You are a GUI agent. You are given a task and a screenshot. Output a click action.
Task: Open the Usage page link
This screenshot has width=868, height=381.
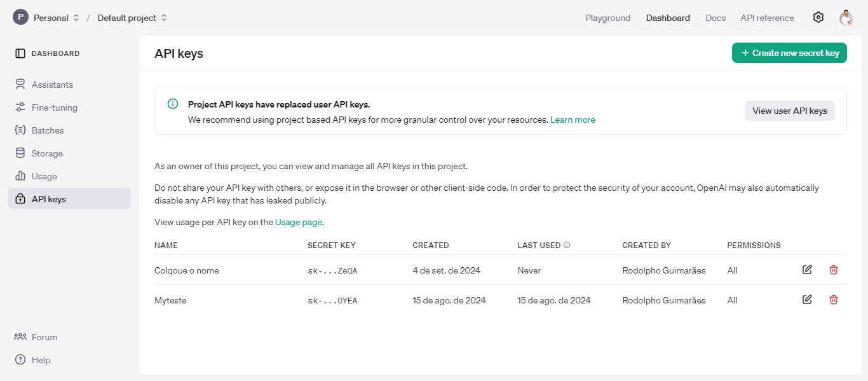pyautogui.click(x=299, y=222)
